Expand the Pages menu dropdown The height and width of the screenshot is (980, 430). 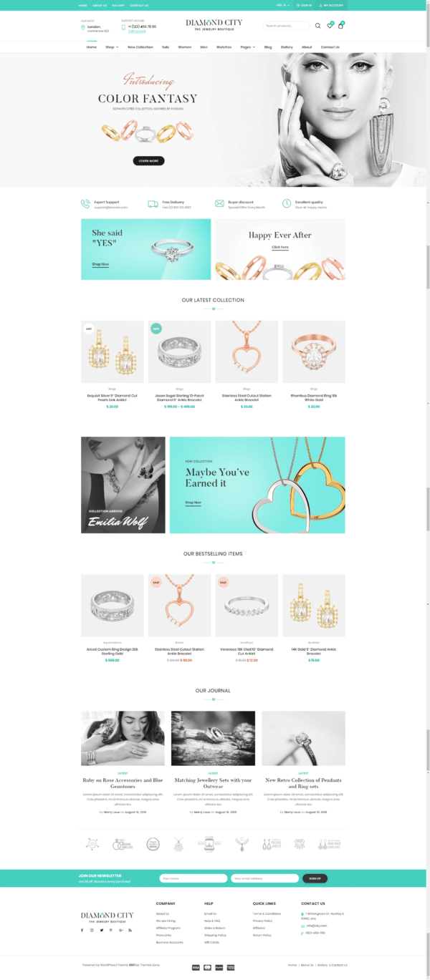pos(247,47)
